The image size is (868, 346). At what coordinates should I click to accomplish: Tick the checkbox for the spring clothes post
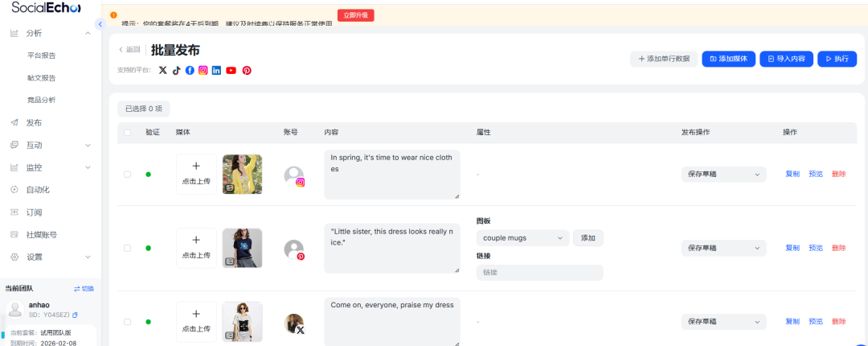[127, 174]
